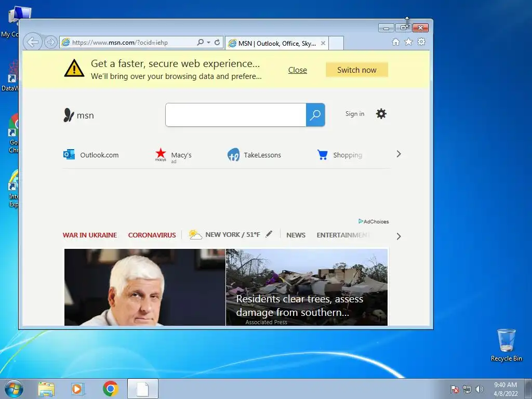Open Residents clear trees storm story
The image size is (532, 399).
[307, 287]
